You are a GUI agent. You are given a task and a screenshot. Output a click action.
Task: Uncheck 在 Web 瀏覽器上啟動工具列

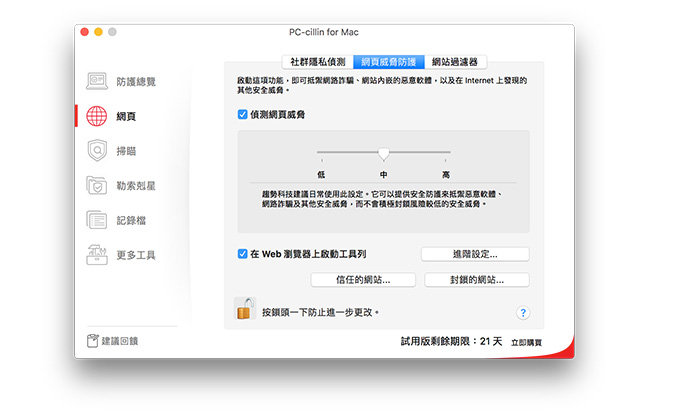[243, 254]
